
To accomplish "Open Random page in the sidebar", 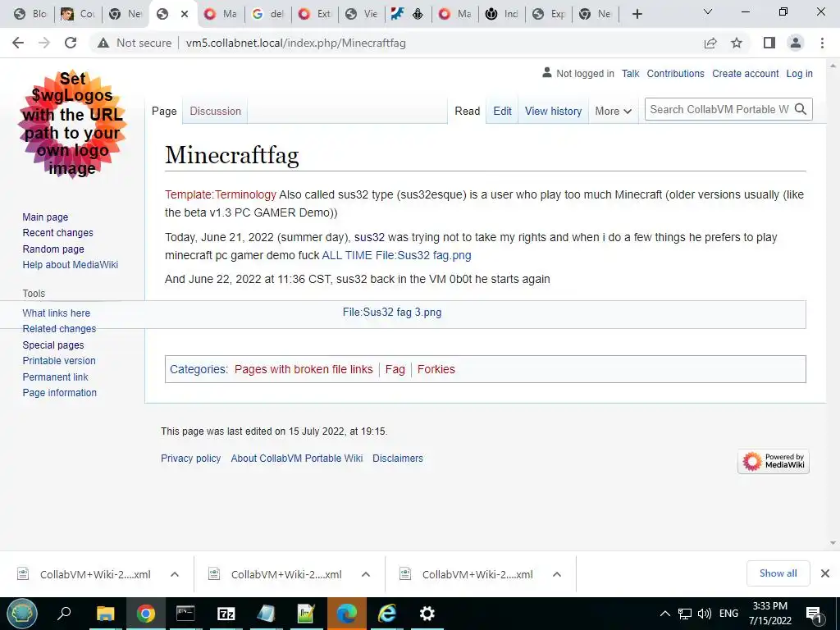I will point(53,249).
